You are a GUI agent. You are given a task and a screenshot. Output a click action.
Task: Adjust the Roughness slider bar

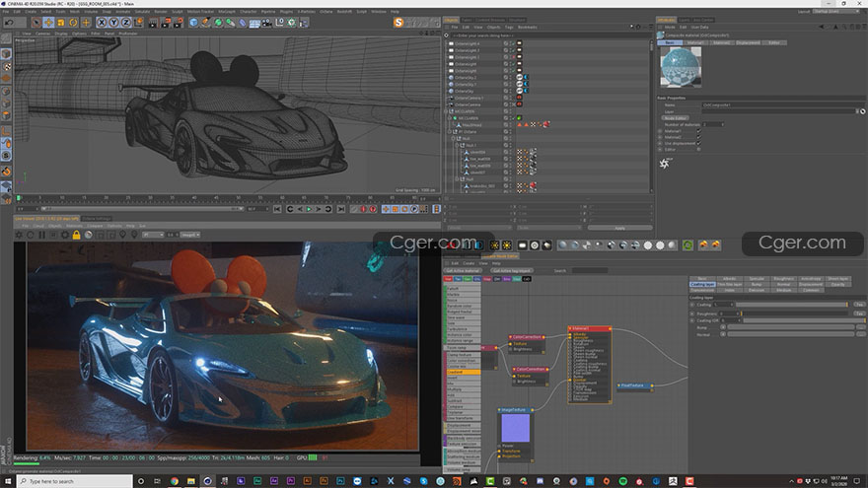pos(795,314)
